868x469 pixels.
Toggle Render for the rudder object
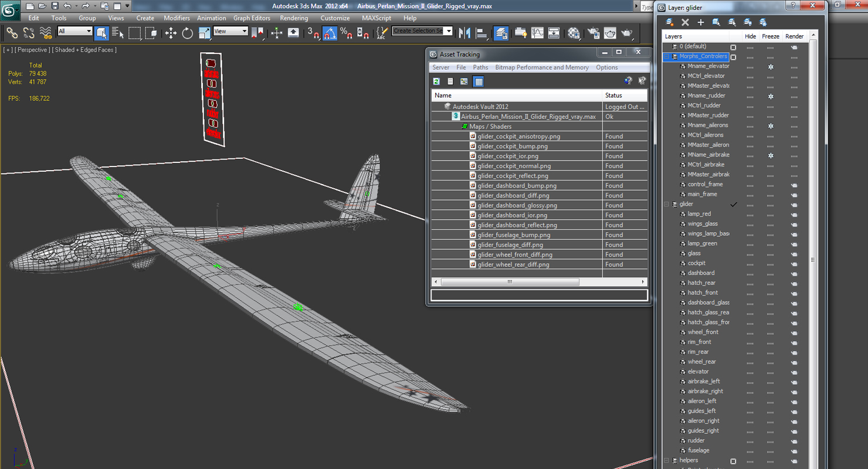click(x=794, y=441)
